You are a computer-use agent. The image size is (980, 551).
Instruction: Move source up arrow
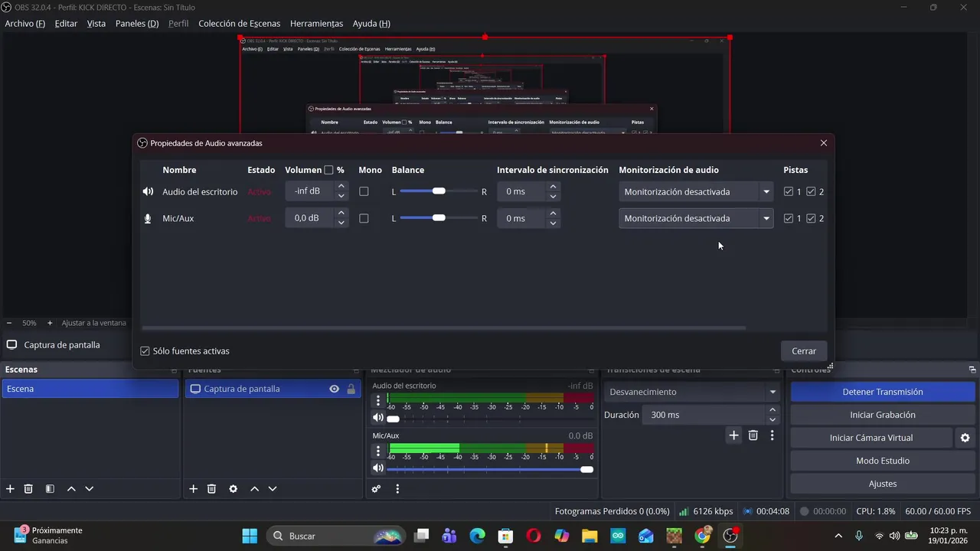click(254, 489)
